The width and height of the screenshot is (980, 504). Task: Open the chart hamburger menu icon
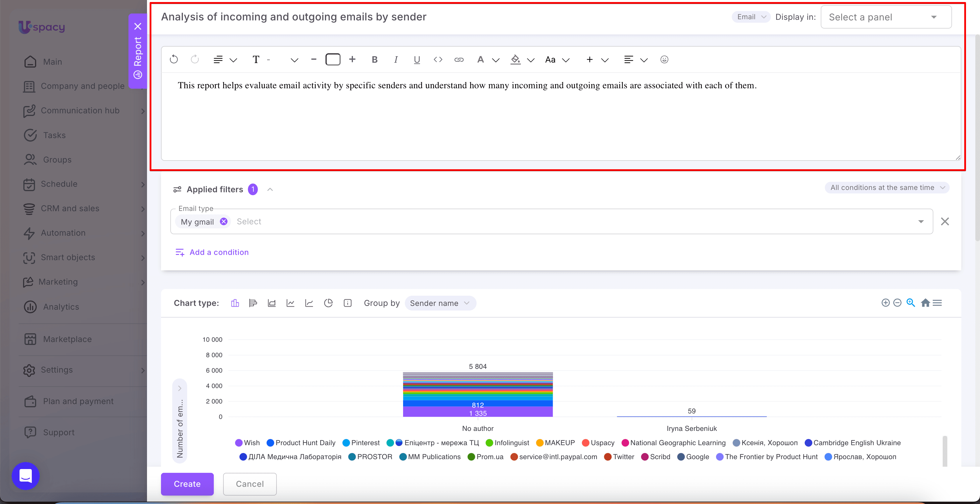coord(937,303)
